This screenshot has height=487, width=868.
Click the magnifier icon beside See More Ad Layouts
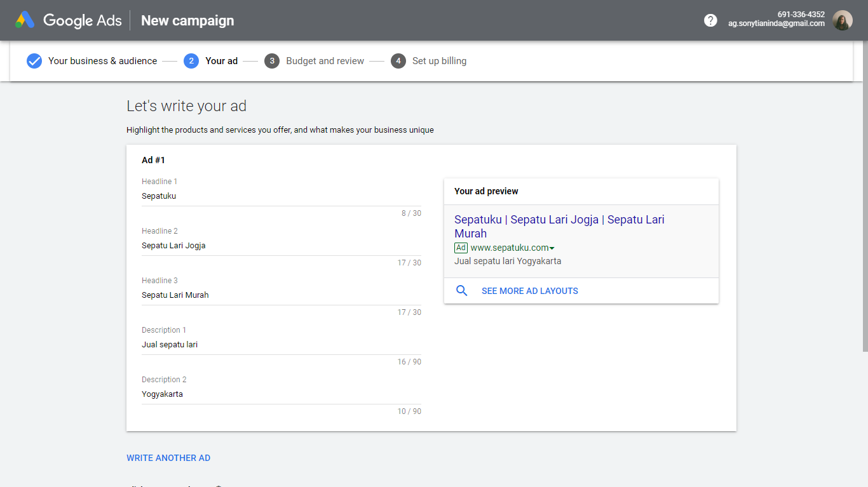462,291
